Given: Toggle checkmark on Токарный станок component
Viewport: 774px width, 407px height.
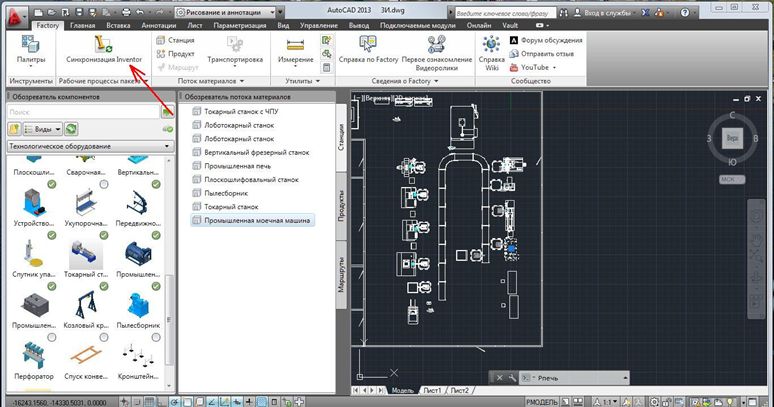Looking at the screenshot, I should [x=106, y=235].
